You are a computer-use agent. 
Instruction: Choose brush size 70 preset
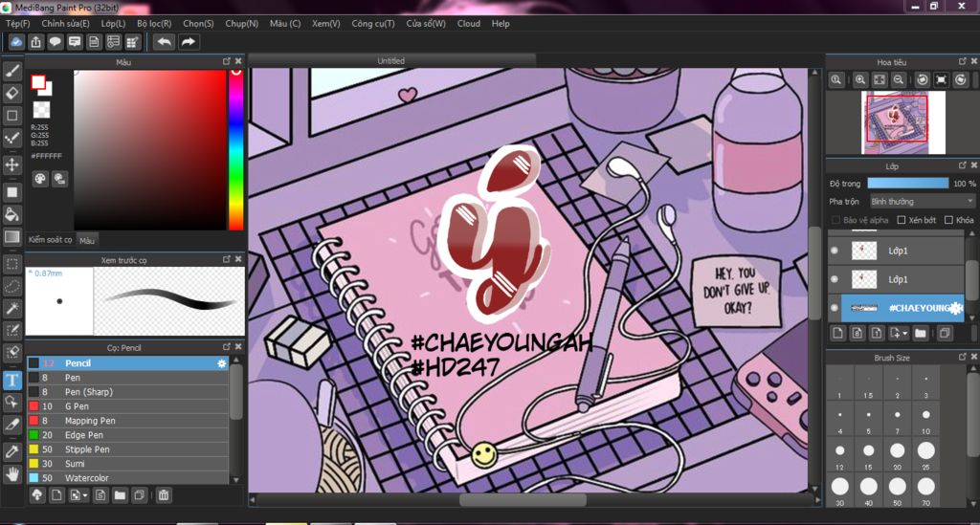tap(926, 491)
